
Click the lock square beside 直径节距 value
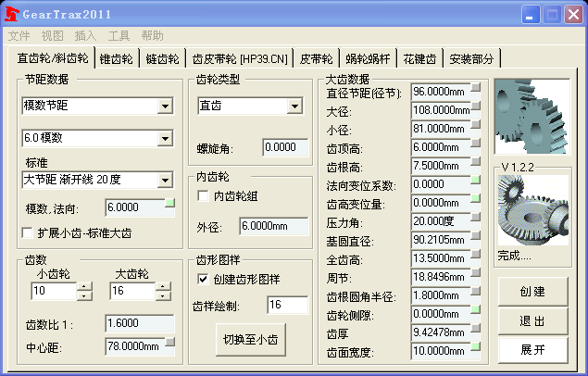click(x=476, y=87)
